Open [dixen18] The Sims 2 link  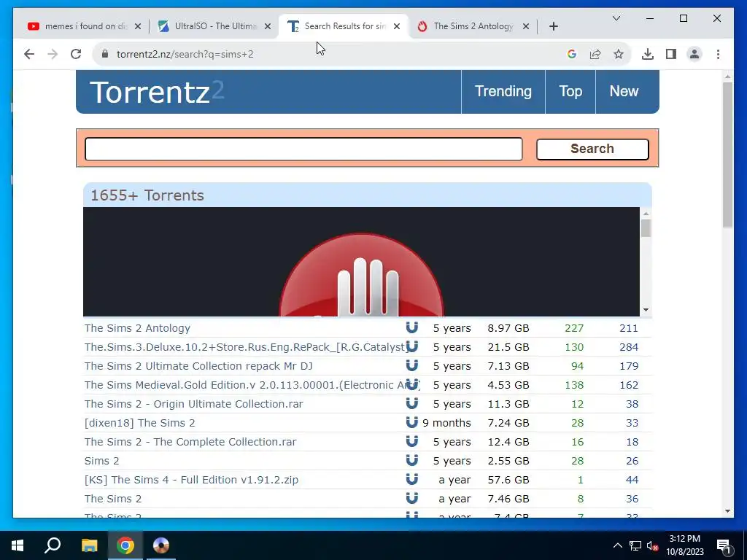click(139, 423)
